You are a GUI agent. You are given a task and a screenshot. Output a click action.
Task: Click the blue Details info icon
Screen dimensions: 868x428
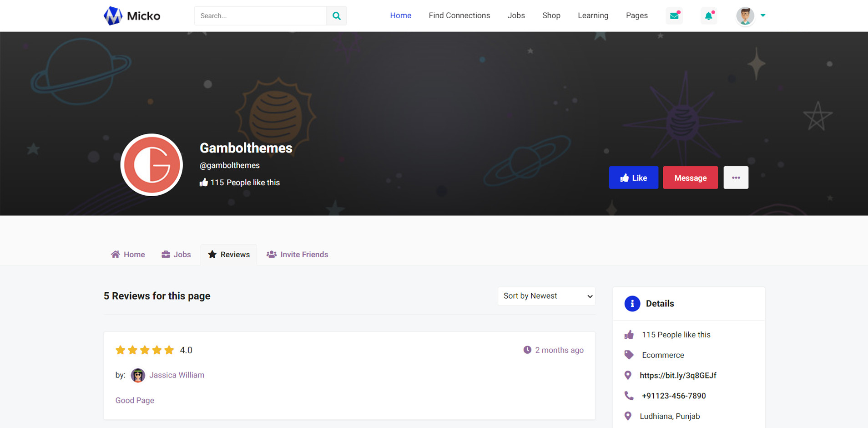pos(632,304)
